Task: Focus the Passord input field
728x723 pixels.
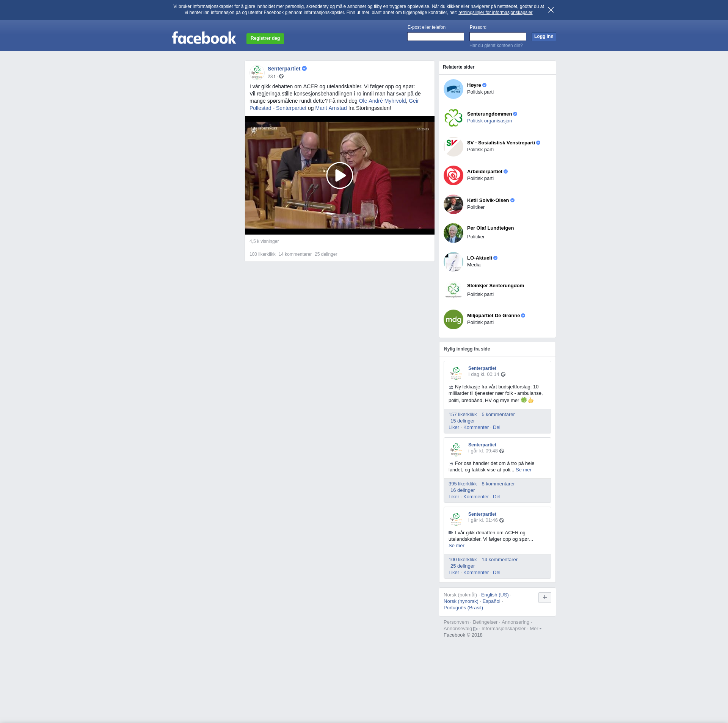Action: point(498,36)
